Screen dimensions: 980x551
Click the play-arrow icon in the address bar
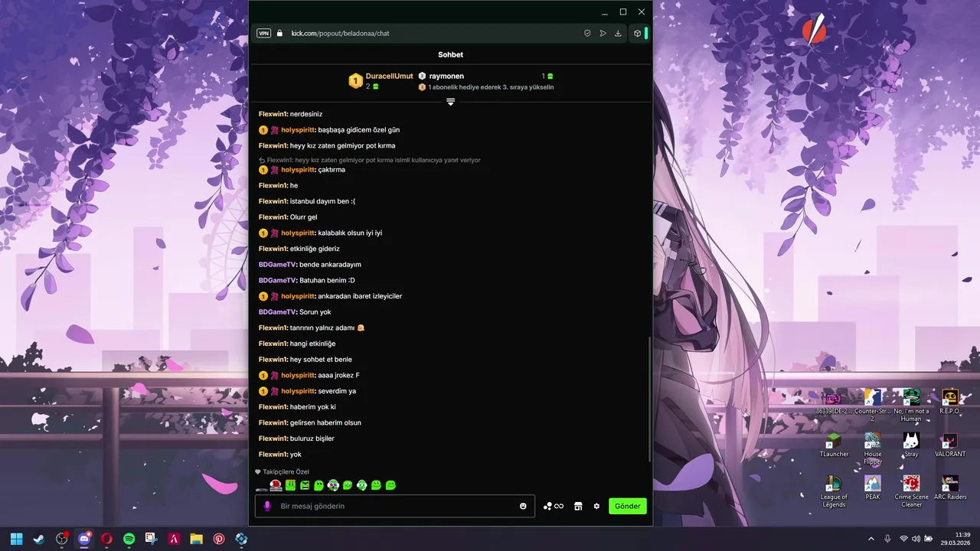pyautogui.click(x=603, y=34)
